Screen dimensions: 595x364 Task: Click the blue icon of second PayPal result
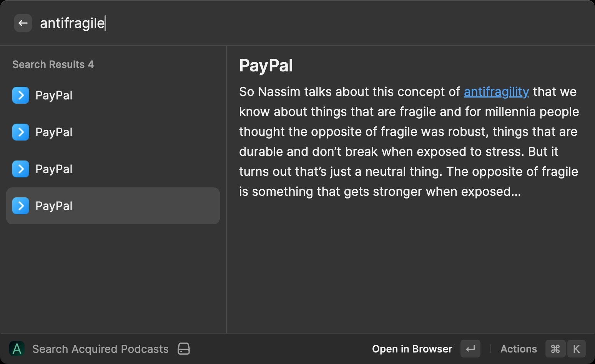click(x=21, y=132)
